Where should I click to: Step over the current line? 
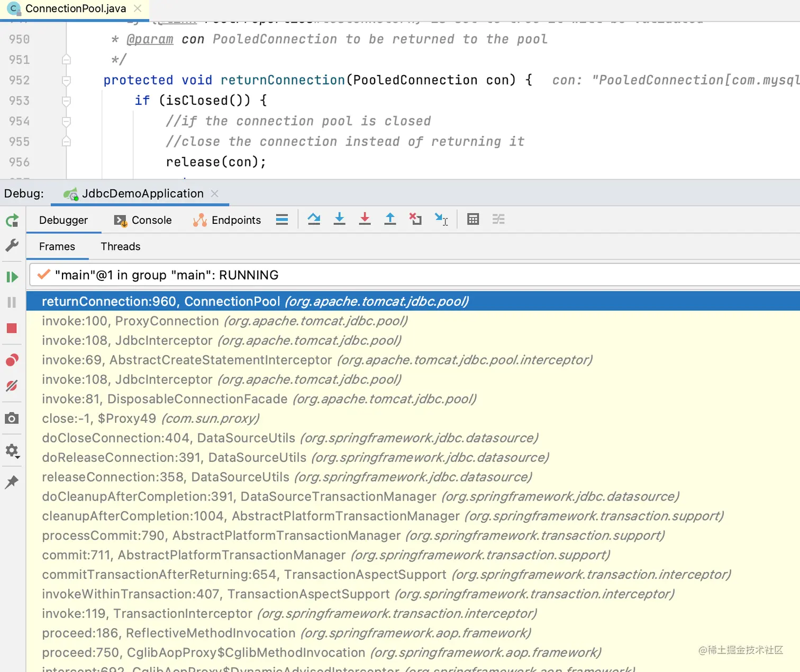(x=314, y=219)
